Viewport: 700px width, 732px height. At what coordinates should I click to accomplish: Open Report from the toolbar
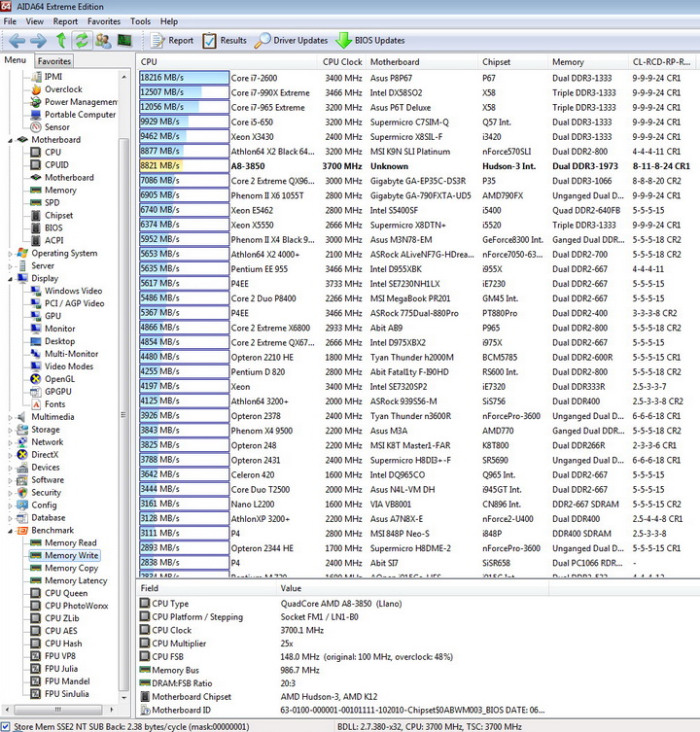(x=171, y=41)
